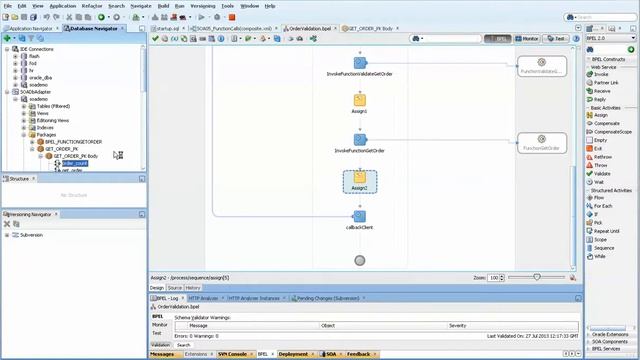Click the Monitor button

point(527,39)
